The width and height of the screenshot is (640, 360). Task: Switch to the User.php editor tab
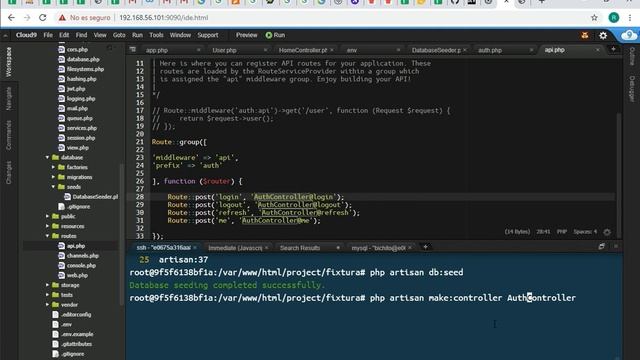[x=224, y=50]
